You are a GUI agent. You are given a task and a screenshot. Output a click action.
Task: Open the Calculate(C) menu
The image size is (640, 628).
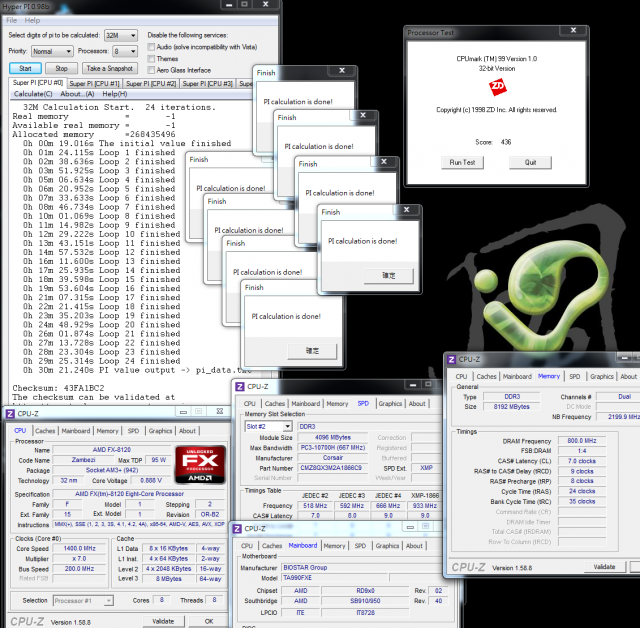pyautogui.click(x=33, y=94)
